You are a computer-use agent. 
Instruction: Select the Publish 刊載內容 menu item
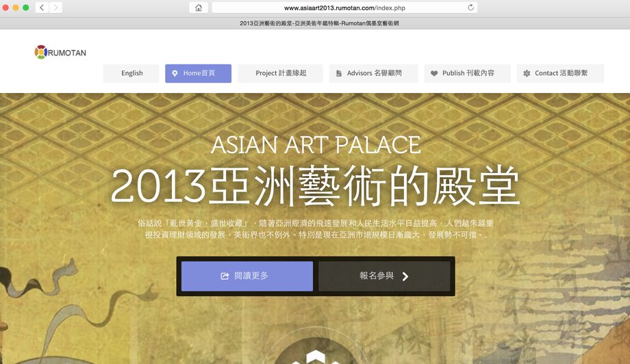(467, 73)
